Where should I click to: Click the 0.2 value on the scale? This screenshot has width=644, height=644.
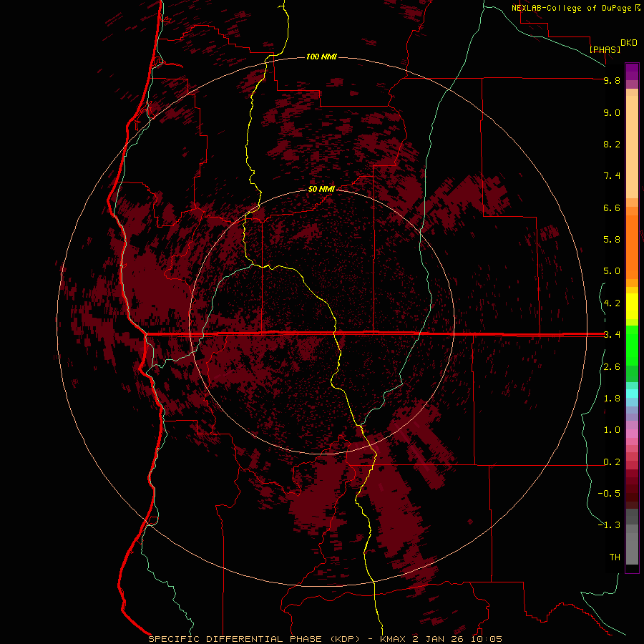coord(612,462)
